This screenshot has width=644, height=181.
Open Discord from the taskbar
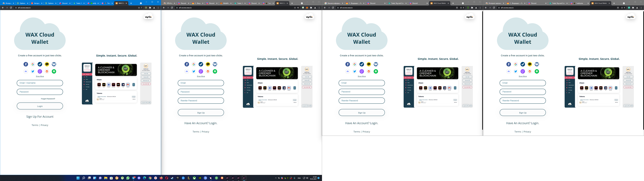139,178
